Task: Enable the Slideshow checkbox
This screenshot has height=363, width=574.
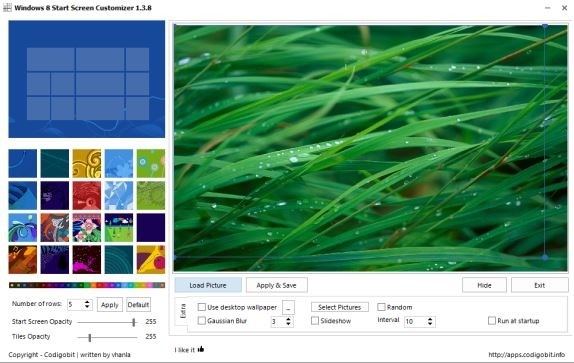Action: tap(315, 321)
